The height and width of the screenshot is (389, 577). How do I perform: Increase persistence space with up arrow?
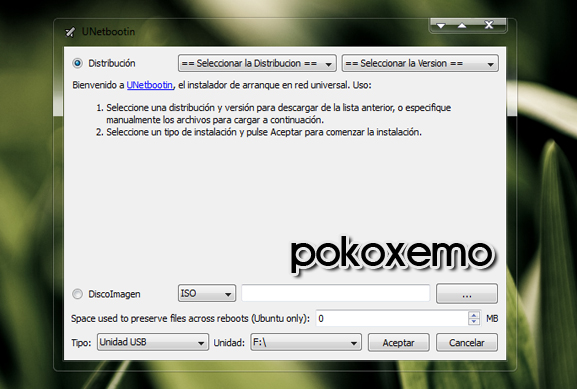(x=474, y=315)
